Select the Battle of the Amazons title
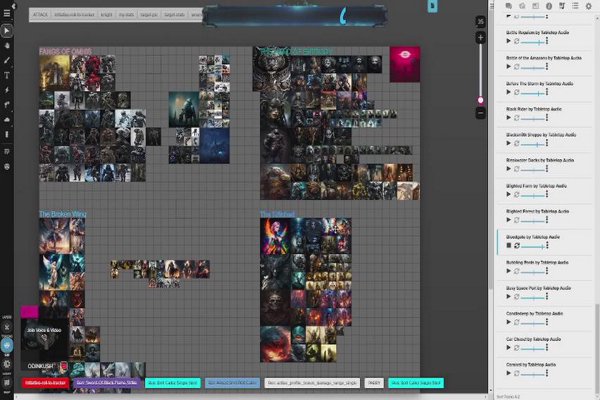The height and width of the screenshot is (400, 600). tap(544, 58)
